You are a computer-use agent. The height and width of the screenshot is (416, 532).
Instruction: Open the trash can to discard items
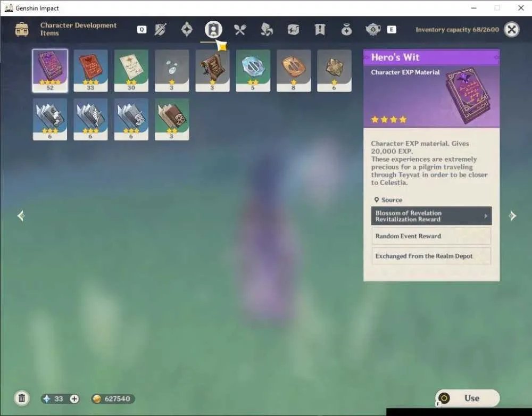coord(22,398)
